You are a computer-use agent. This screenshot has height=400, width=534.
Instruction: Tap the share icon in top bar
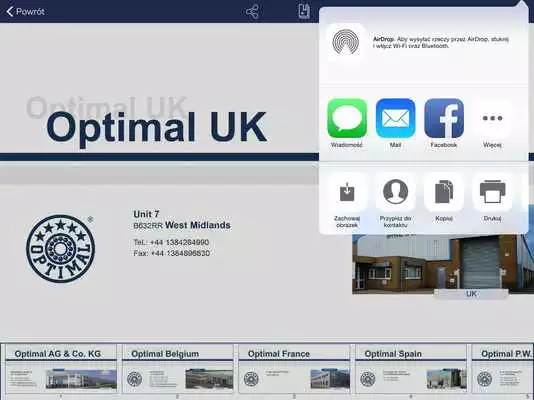pyautogui.click(x=252, y=12)
